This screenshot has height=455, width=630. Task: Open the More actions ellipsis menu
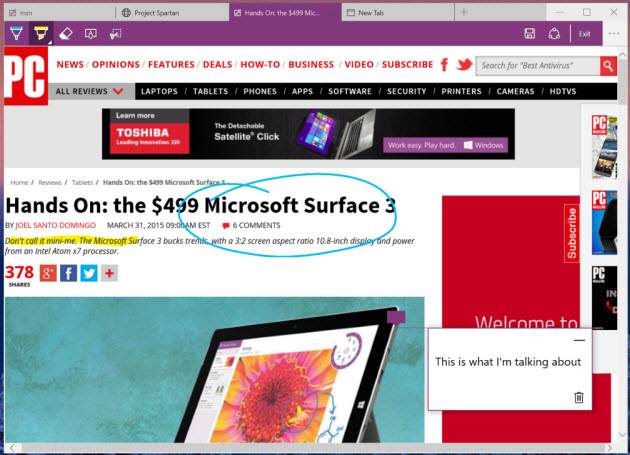click(x=614, y=34)
